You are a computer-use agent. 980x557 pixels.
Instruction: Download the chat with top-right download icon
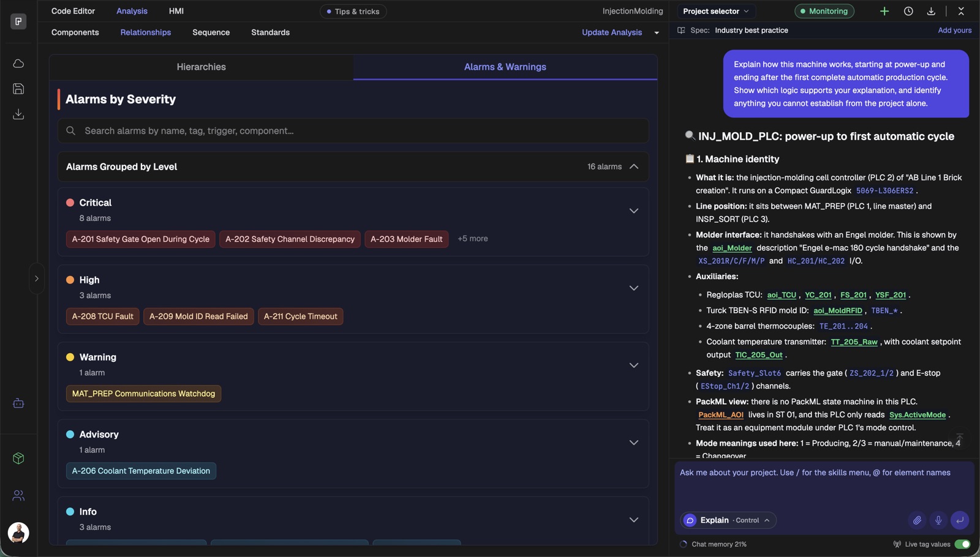coord(931,11)
